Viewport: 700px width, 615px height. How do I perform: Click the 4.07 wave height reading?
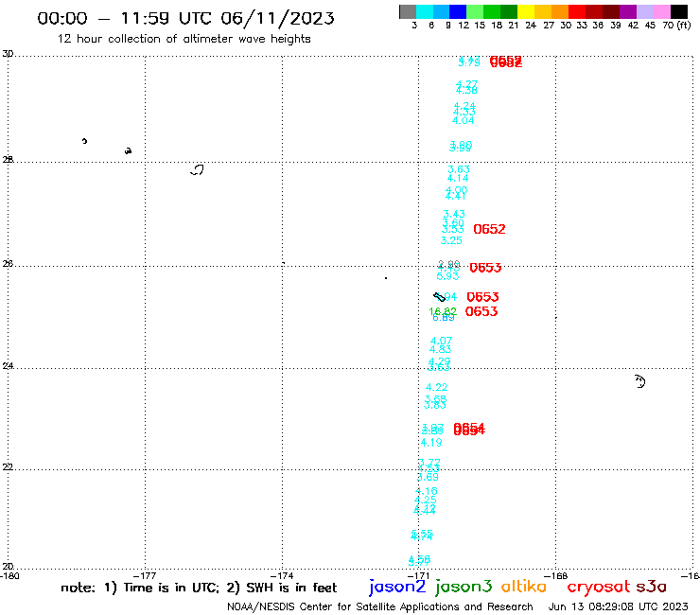click(x=441, y=341)
